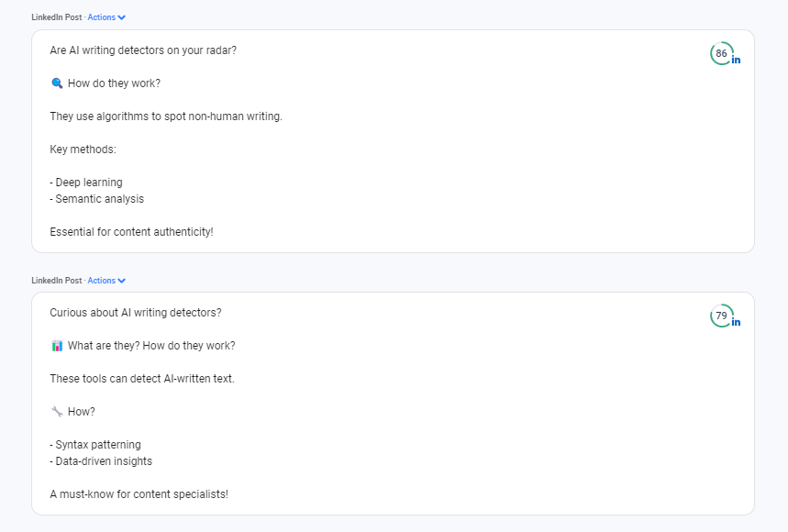Click the "- Deep learning" bullet line
Screen dimensions: 788x532
(x=86, y=183)
